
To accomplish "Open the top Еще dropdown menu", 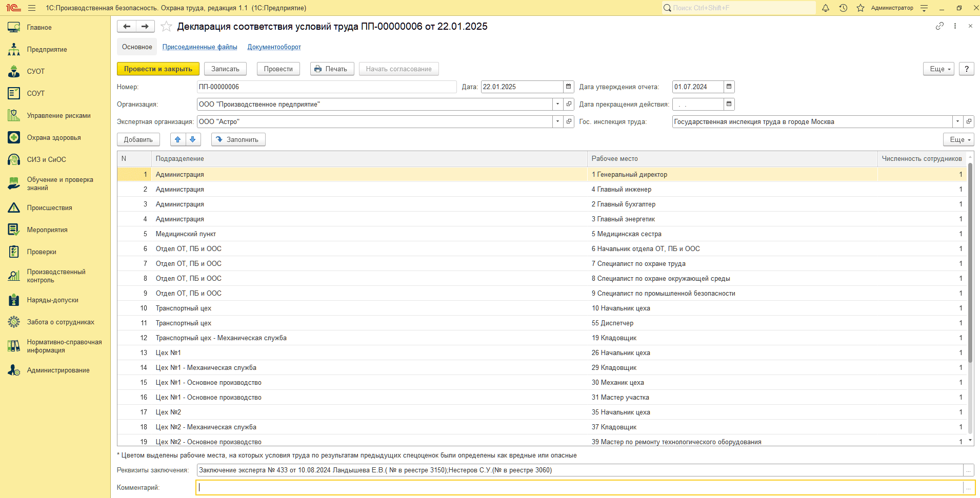I will 939,69.
